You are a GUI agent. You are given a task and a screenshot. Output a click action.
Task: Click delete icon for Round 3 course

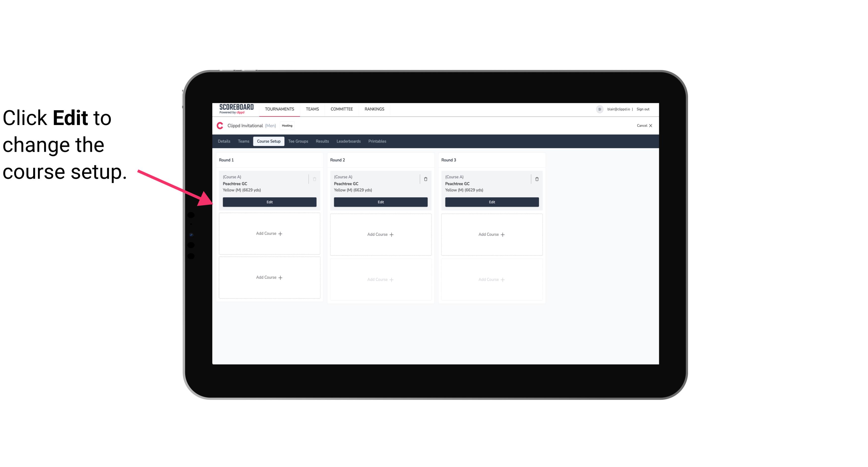tap(537, 179)
